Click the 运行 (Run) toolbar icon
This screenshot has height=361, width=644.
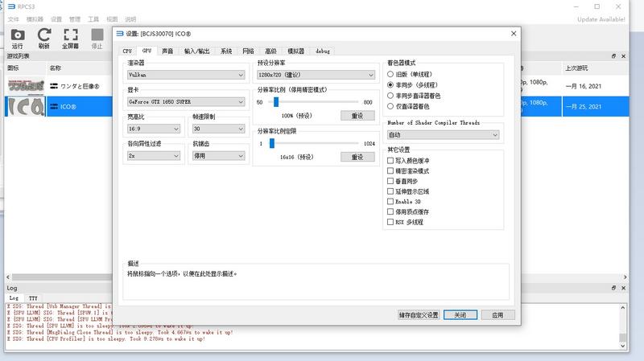pyautogui.click(x=18, y=39)
